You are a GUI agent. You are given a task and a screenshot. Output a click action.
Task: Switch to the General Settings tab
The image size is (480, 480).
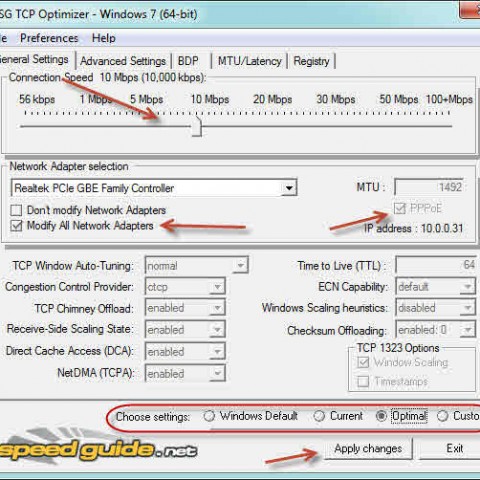click(x=34, y=59)
